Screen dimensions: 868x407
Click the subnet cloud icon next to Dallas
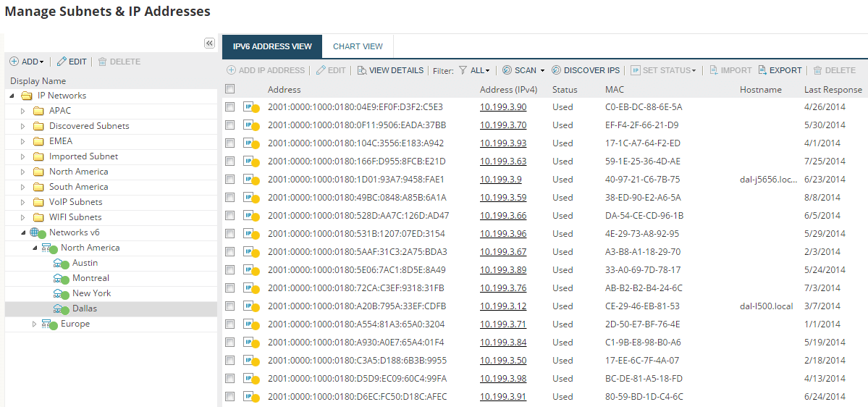[58, 308]
